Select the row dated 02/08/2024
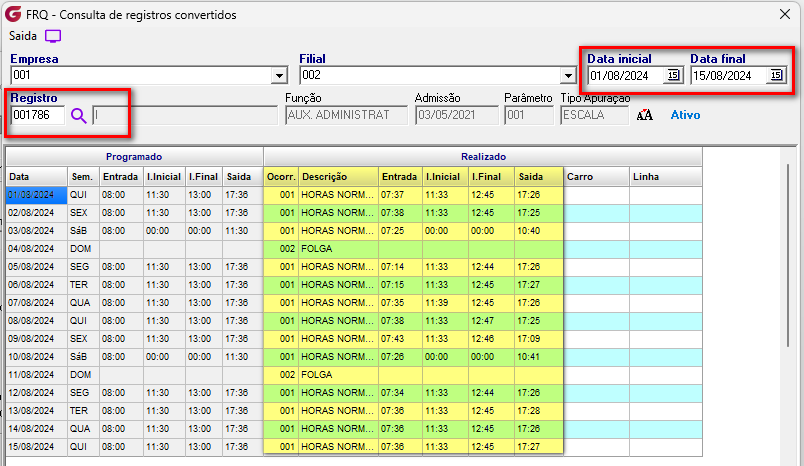This screenshot has width=804, height=466. [x=354, y=213]
